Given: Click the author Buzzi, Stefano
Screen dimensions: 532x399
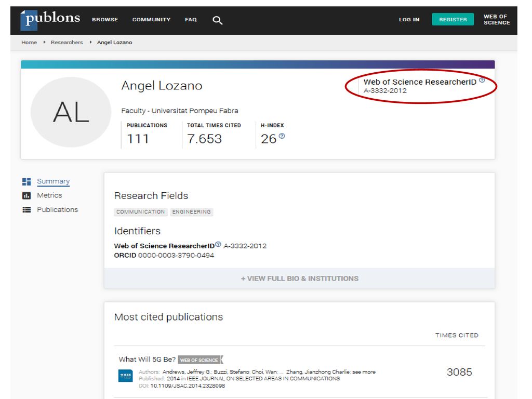Looking at the screenshot, I should [232, 372].
